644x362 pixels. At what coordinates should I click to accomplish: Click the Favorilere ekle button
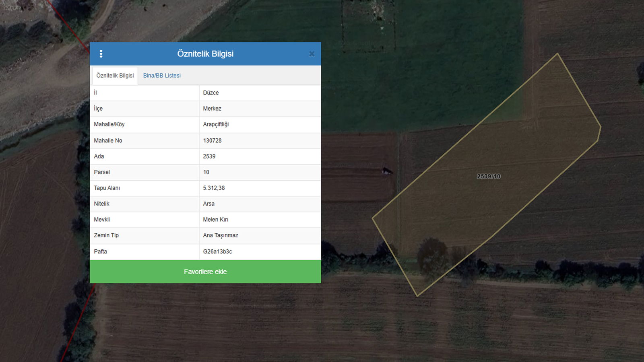pyautogui.click(x=205, y=271)
